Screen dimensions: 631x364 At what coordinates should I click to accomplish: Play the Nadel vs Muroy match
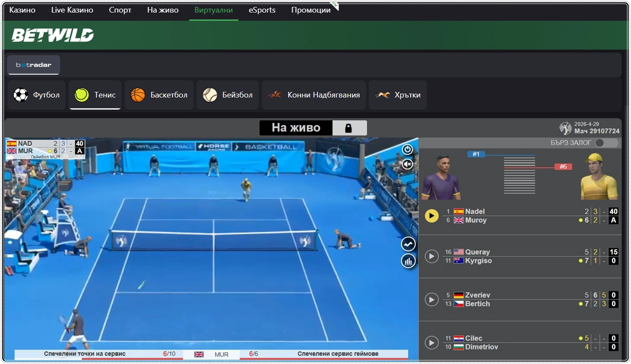432,216
